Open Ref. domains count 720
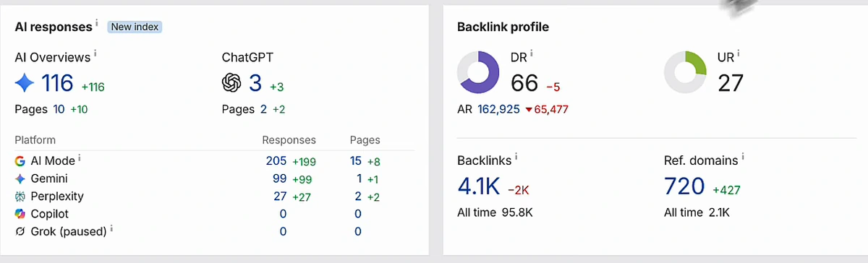Viewport: 868px width, 263px height. [x=684, y=186]
